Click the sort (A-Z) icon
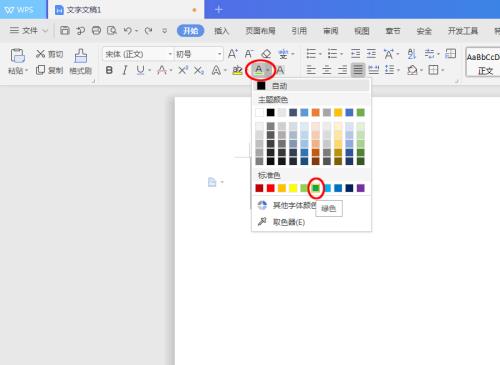Screen dimensions: 500x365 coord(412,54)
